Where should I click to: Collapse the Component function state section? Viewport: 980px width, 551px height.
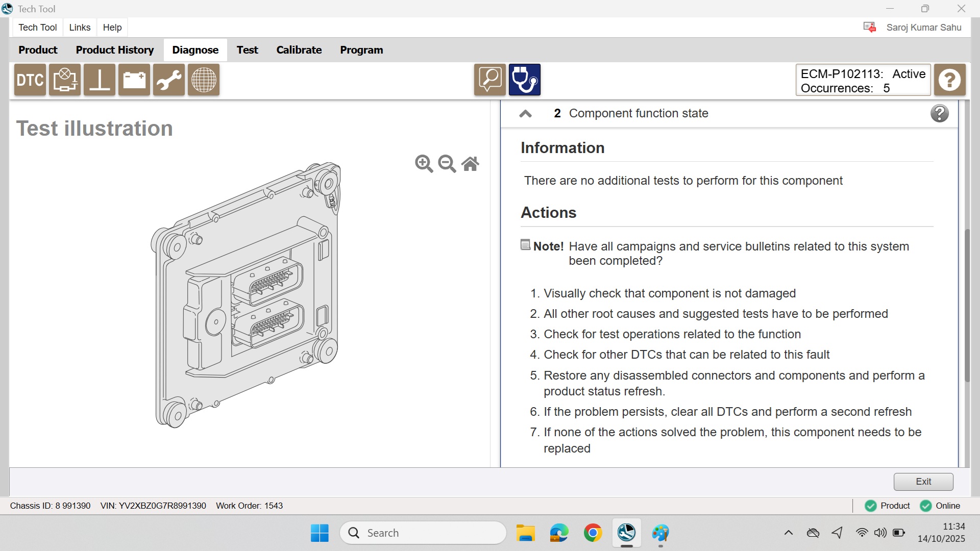click(x=525, y=114)
